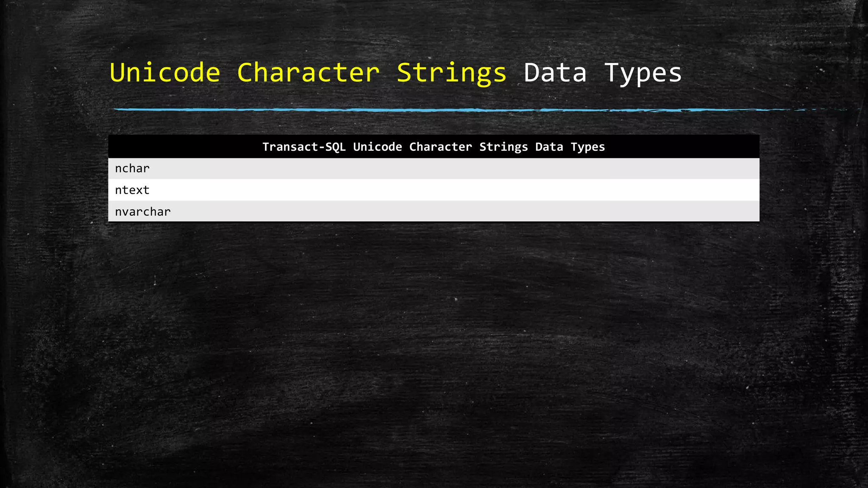Select the slide title 'Unicode Character Strings Data Types'
Image resolution: width=868 pixels, height=488 pixels.
(x=395, y=72)
